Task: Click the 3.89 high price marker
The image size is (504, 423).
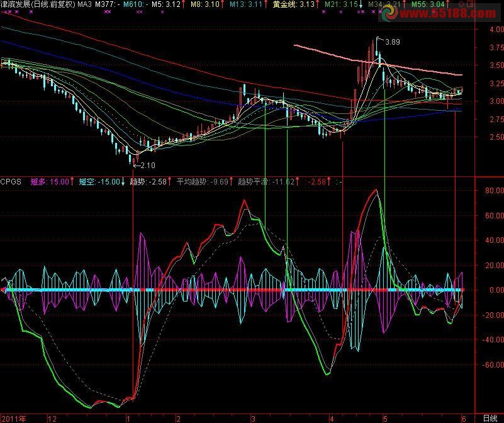Action: pyautogui.click(x=391, y=42)
